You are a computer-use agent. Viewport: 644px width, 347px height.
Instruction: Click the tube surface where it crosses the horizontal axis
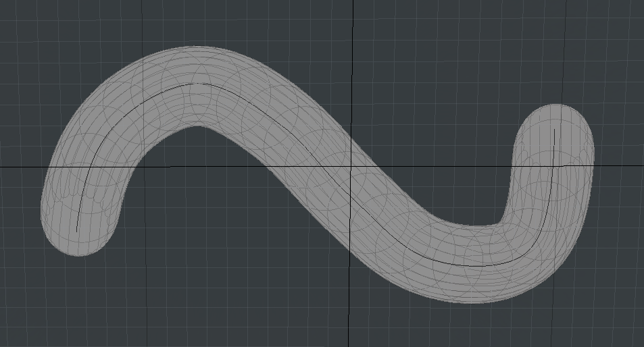[x=318, y=165]
